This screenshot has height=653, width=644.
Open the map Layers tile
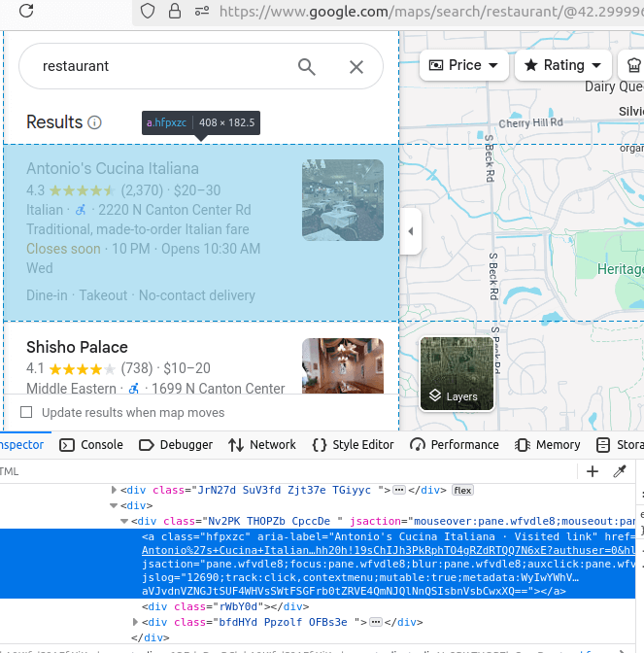[x=457, y=373]
